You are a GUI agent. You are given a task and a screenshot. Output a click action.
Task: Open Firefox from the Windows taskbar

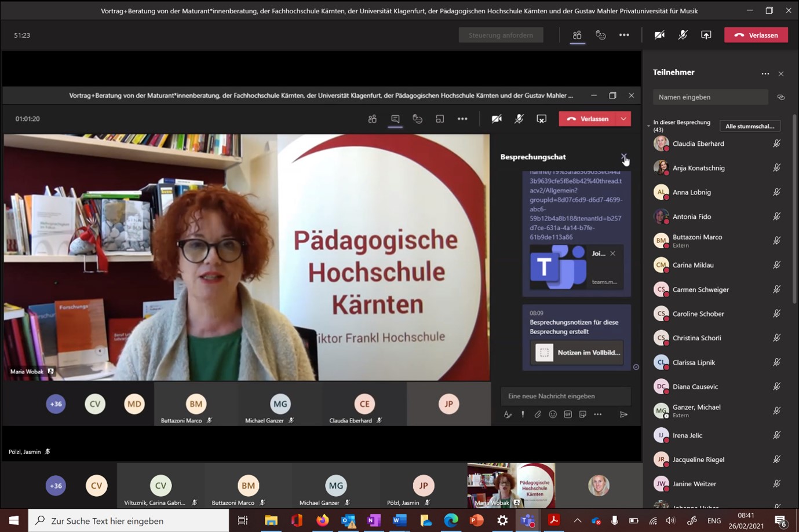click(322, 520)
